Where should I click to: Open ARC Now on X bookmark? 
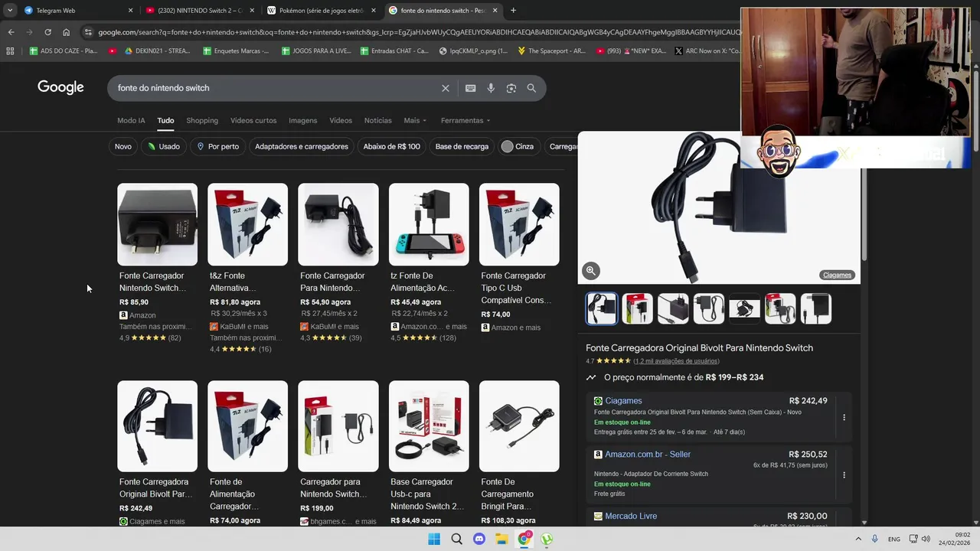point(707,51)
